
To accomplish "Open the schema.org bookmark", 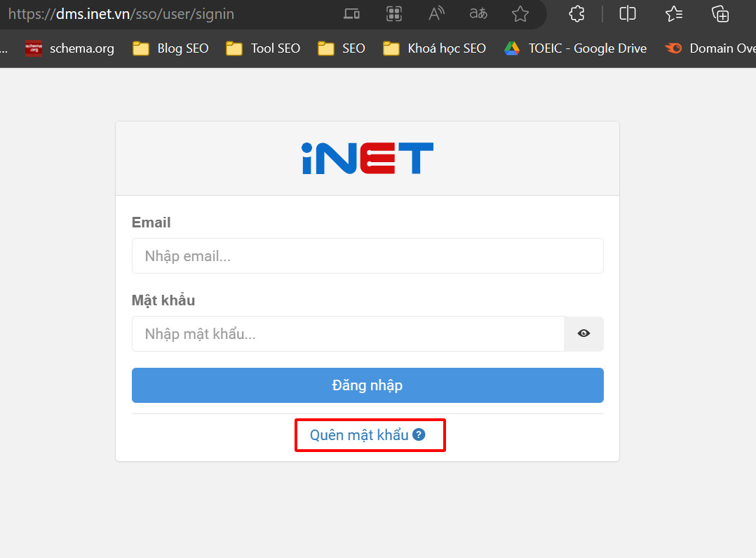I will click(x=70, y=48).
